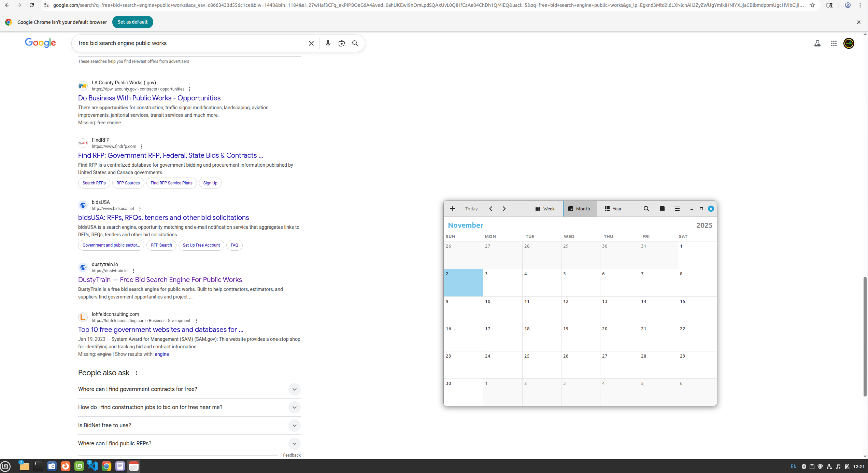Viewport: 868px width, 473px height.
Task: Open FindRFP result options three-dot menu
Action: coord(141,147)
